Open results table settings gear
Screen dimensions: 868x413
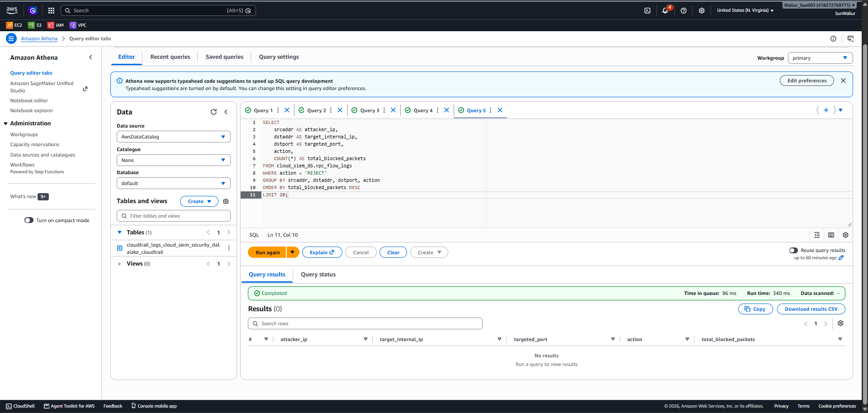840,323
